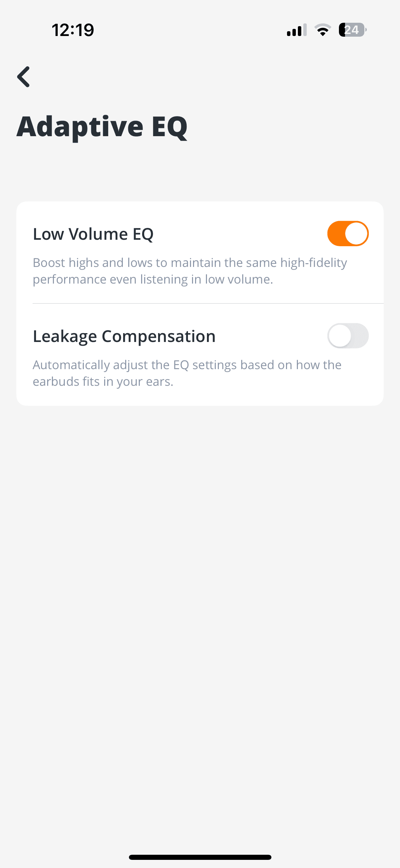Enable the Leakage Compensation switch

pyautogui.click(x=348, y=336)
